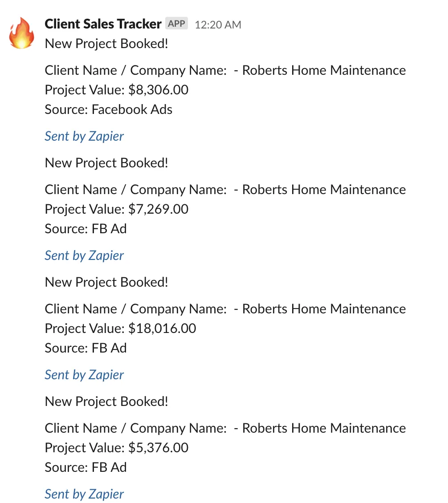Open second Sent by Zapier link
The width and height of the screenshot is (448, 503).
[x=84, y=256]
